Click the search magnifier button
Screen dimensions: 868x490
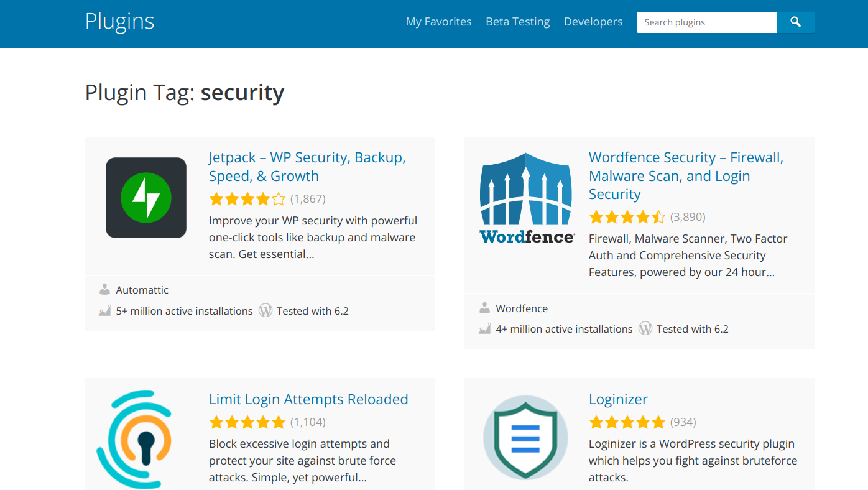click(x=795, y=22)
